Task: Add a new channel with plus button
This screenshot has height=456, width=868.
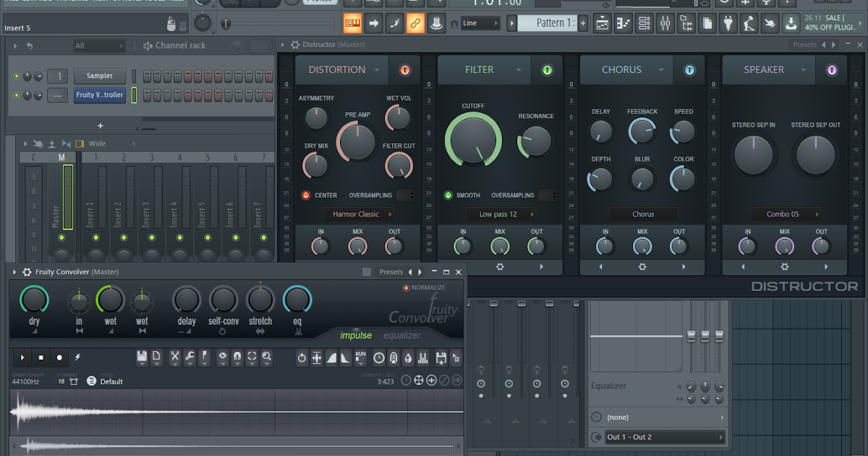Action: point(100,126)
